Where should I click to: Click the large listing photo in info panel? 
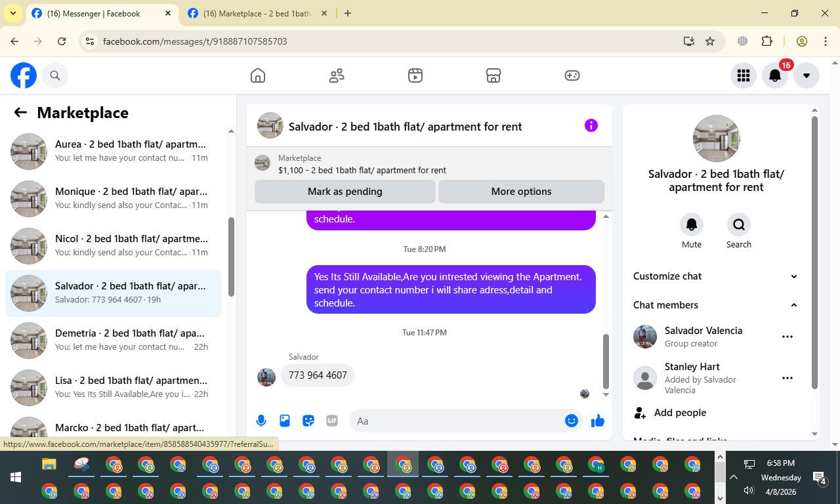click(x=716, y=138)
